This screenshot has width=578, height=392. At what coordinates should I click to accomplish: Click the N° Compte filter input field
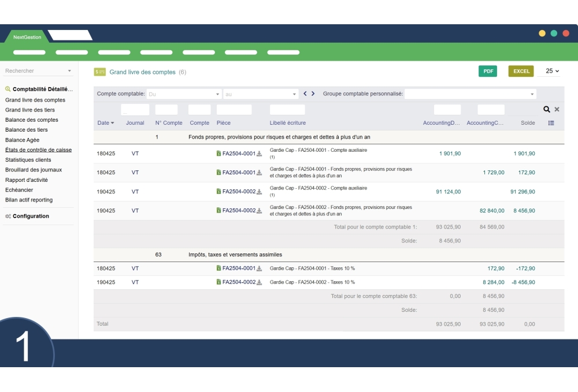click(166, 109)
